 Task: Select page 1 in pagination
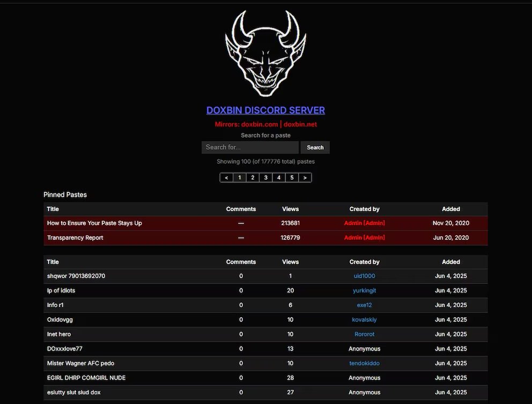pos(240,177)
